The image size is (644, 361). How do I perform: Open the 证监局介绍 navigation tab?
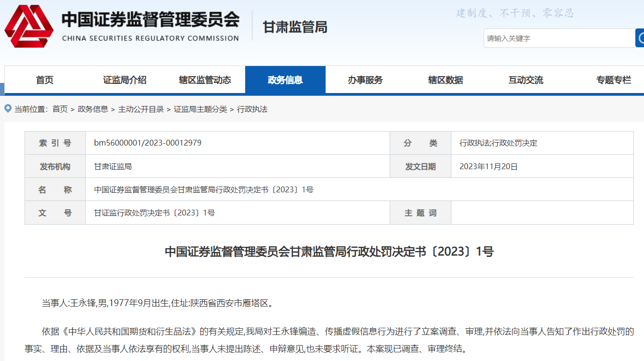pyautogui.click(x=125, y=80)
